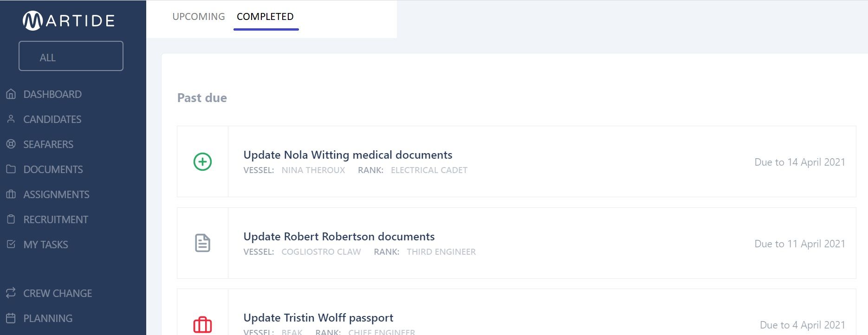Switch to the Upcoming tab
868x335 pixels.
click(x=199, y=17)
